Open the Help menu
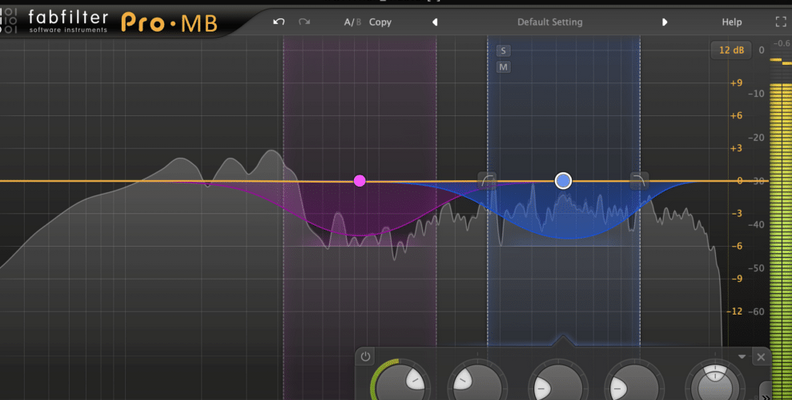This screenshot has height=400, width=792. pyautogui.click(x=732, y=22)
